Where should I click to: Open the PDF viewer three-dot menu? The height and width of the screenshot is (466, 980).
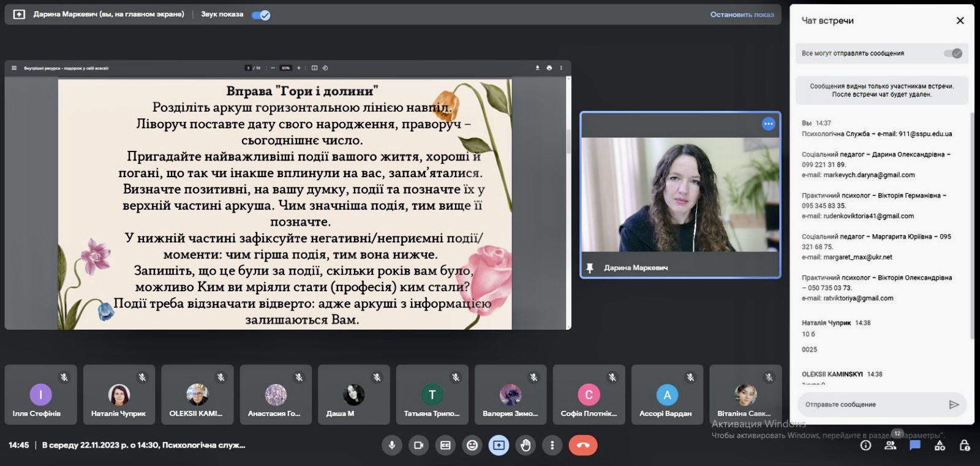[561, 68]
